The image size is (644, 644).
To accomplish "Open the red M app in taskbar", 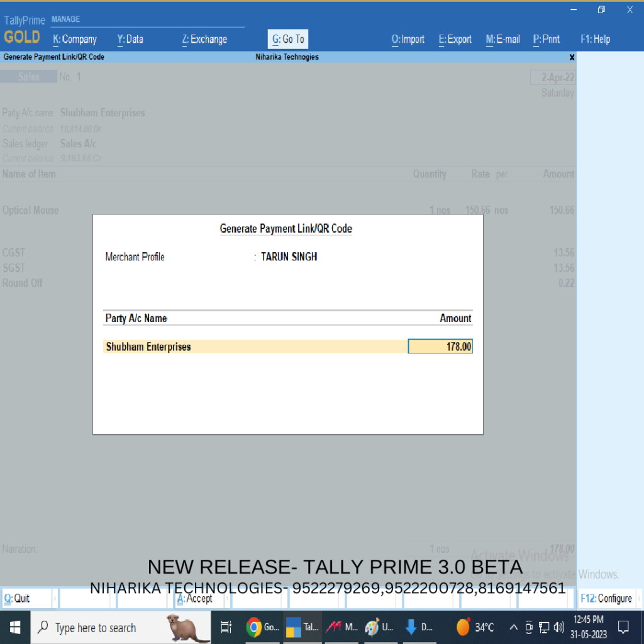I will click(341, 627).
